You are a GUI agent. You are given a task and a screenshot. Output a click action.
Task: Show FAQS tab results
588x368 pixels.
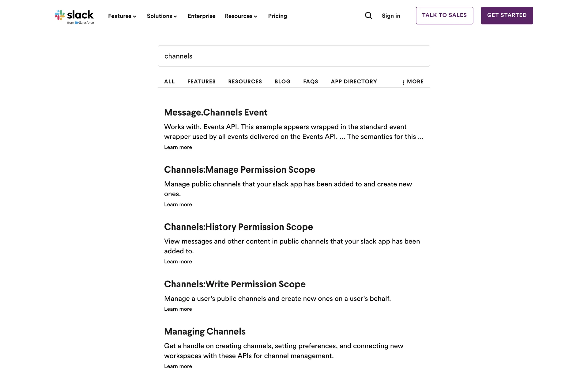tap(311, 82)
